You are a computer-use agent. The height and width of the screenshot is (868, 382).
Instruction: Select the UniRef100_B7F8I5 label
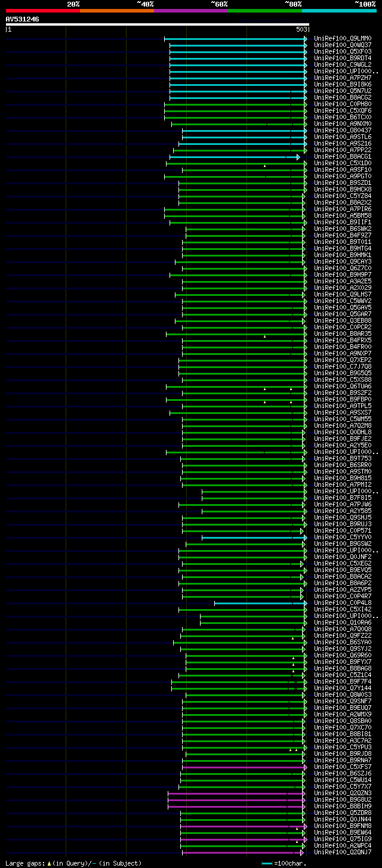tap(343, 498)
